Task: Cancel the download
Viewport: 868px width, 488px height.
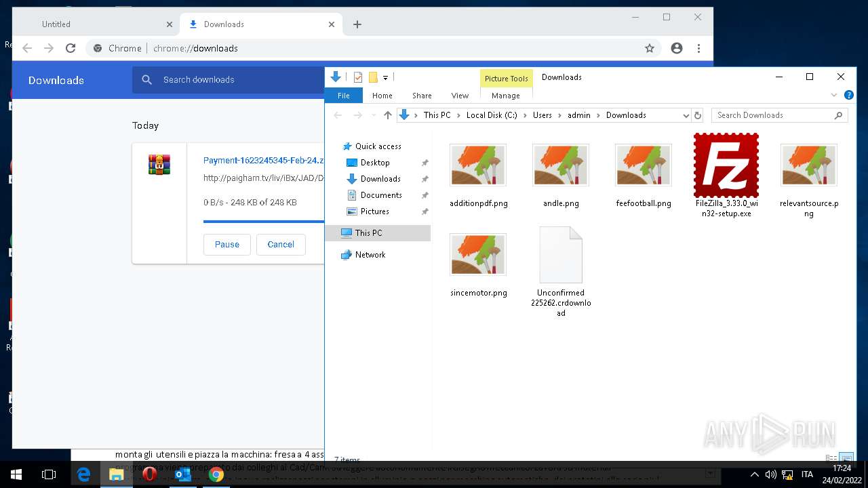Action: (x=281, y=245)
